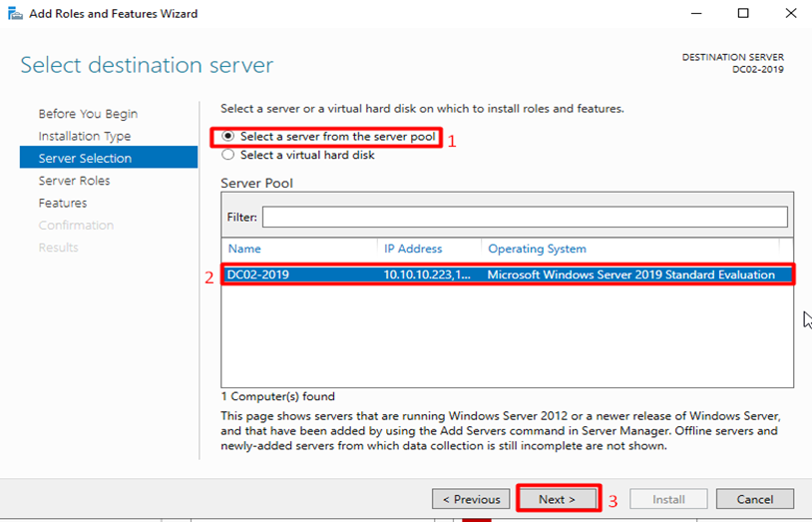
Task: Cancel the Add Roles wizard
Action: point(755,499)
